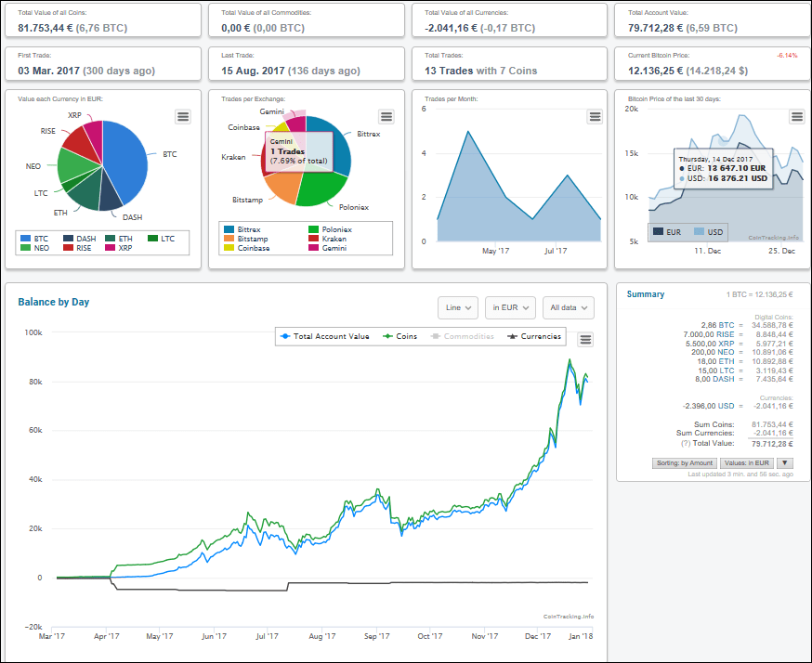Toggle XRP legend entry in currency pie
This screenshot has width=812, height=663.
click(119, 248)
